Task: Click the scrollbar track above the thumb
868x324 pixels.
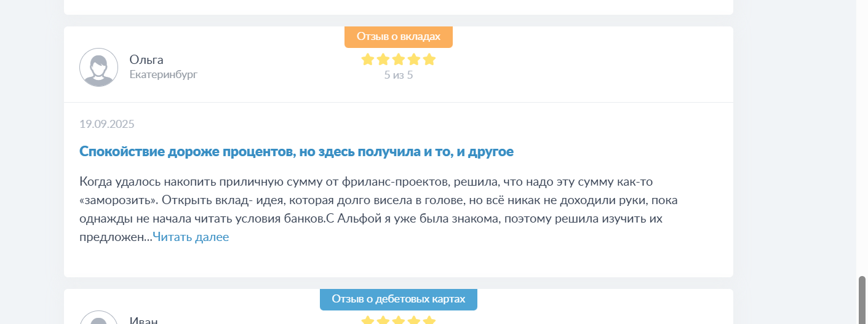Action: (862, 138)
